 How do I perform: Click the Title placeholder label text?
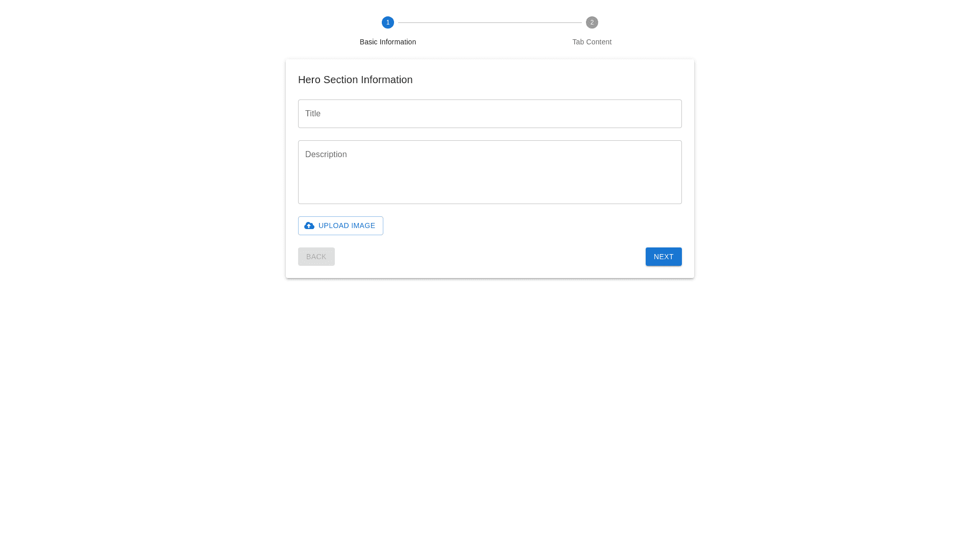click(313, 114)
